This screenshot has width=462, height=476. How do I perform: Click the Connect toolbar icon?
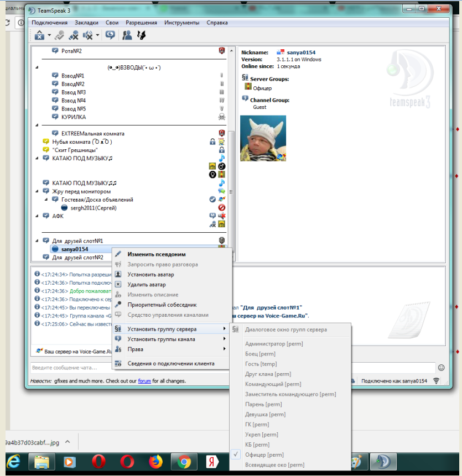click(39, 35)
